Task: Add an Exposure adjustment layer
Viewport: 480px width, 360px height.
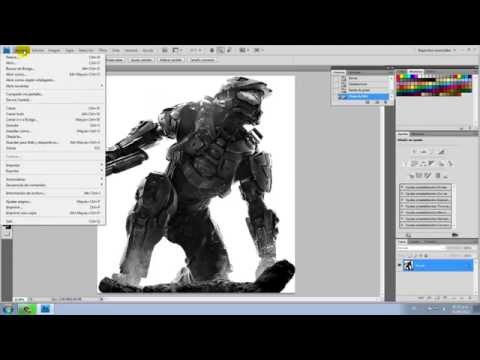Action: tap(442, 152)
